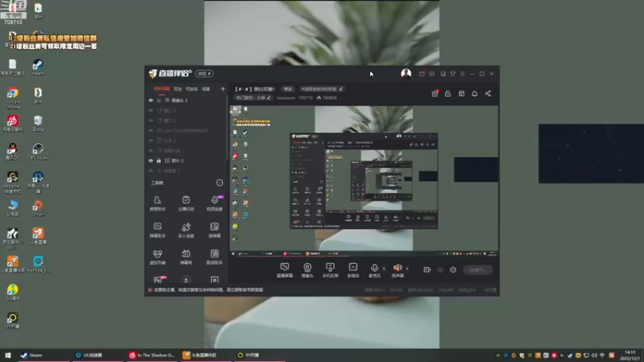Open Steam desktop shortcut
This screenshot has height=362, width=644.
(38, 68)
